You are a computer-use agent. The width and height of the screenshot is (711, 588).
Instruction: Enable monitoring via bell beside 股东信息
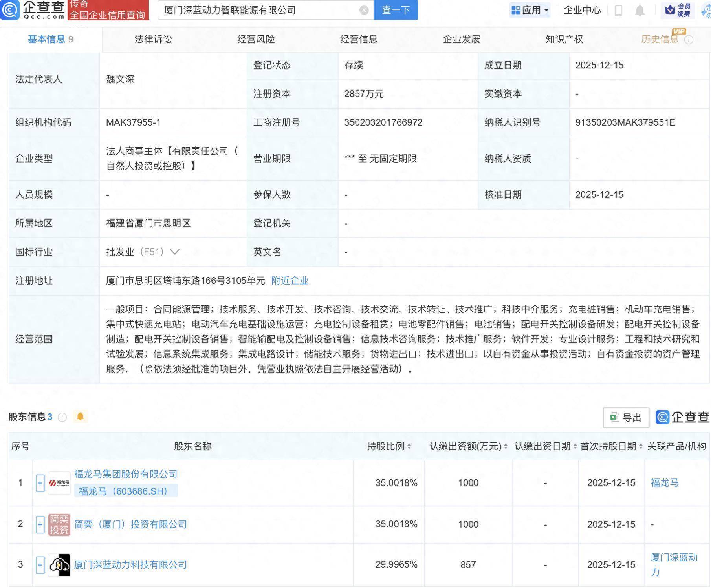click(81, 417)
